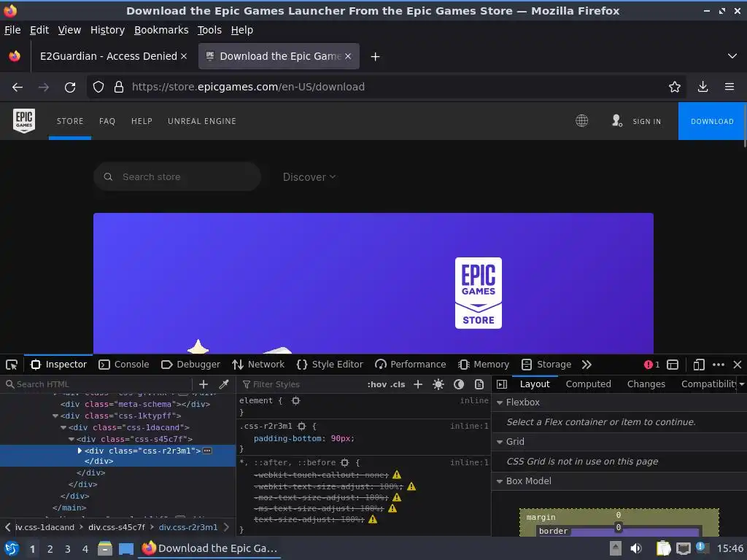
Task: Open the Debugger panel
Action: coord(190,365)
